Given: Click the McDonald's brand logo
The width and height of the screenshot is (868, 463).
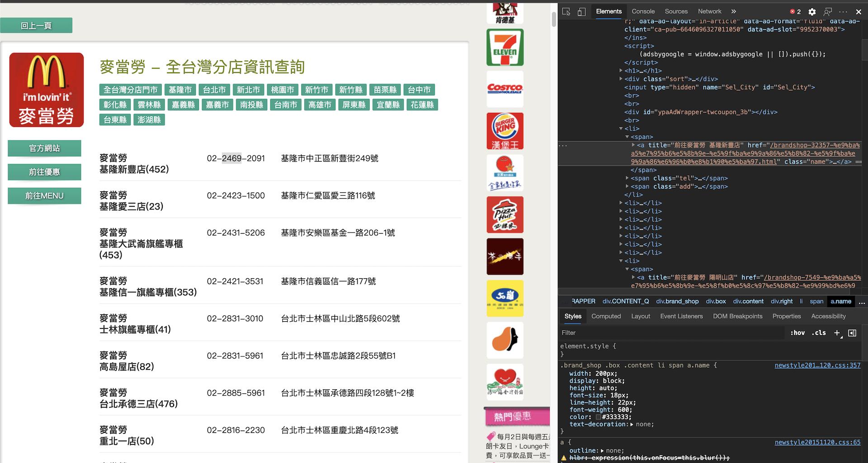Looking at the screenshot, I should (47, 90).
